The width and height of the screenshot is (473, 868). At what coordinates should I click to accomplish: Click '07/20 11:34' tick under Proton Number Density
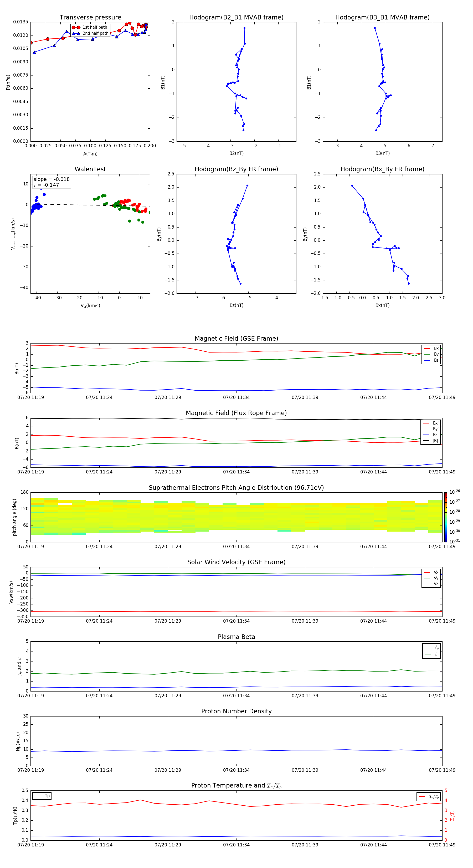(x=236, y=770)
